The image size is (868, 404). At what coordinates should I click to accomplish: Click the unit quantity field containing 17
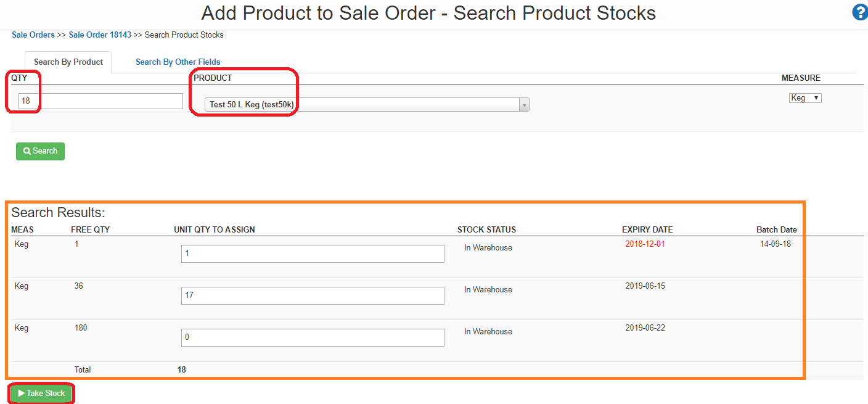coord(313,295)
